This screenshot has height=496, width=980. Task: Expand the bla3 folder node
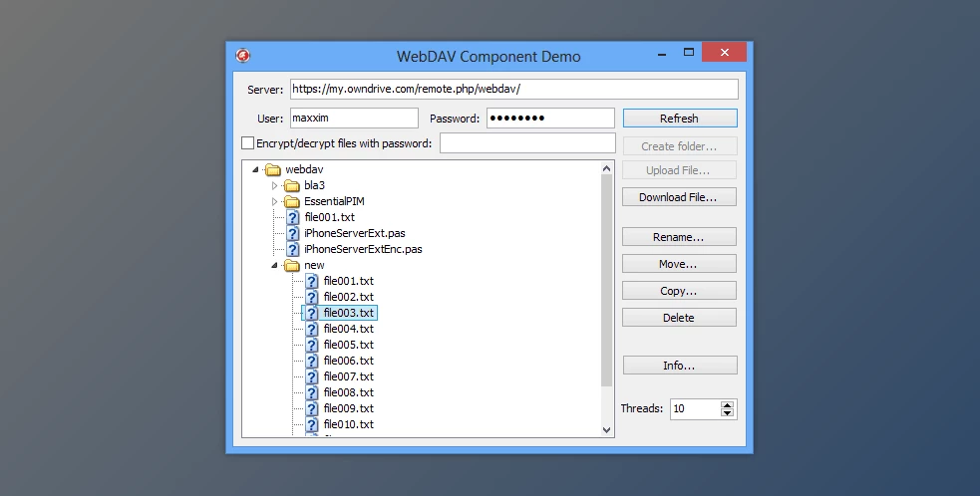(x=274, y=185)
